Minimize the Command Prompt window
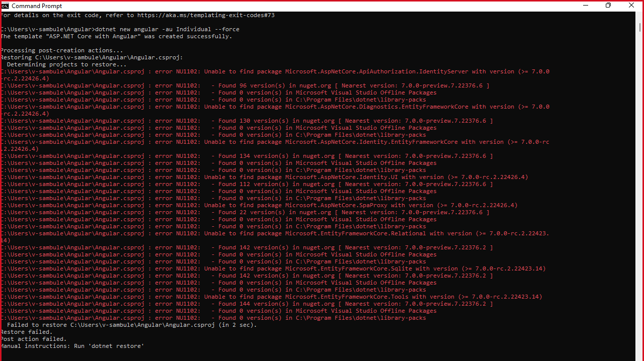 586,6
